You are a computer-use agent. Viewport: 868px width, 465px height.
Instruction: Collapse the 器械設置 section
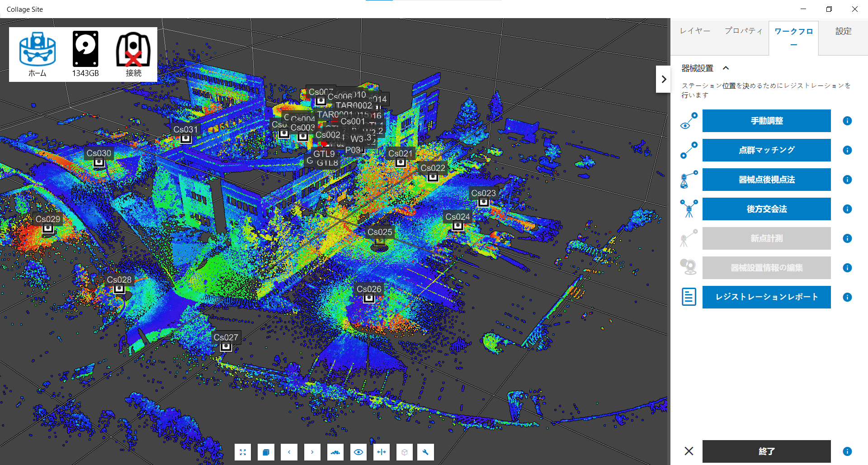pos(726,68)
